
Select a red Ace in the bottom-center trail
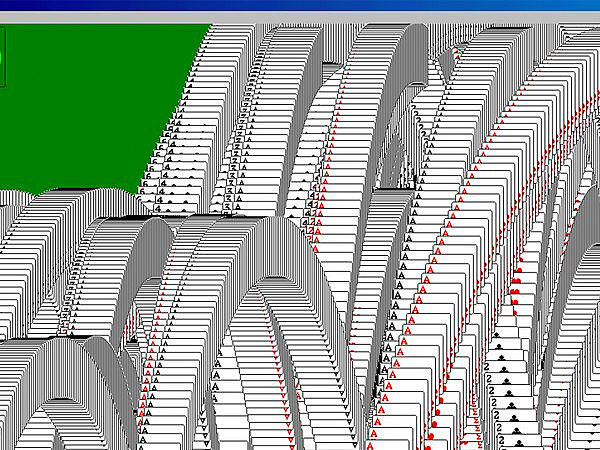click(380, 410)
